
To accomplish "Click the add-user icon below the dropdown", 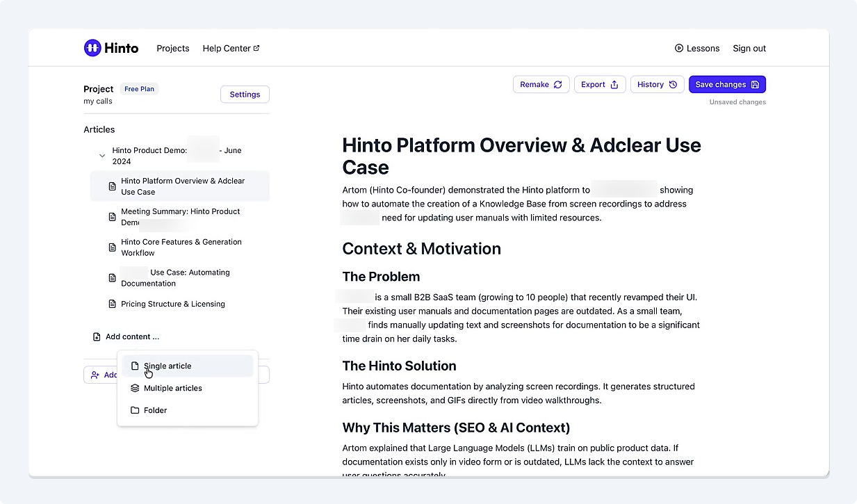I will pos(95,375).
